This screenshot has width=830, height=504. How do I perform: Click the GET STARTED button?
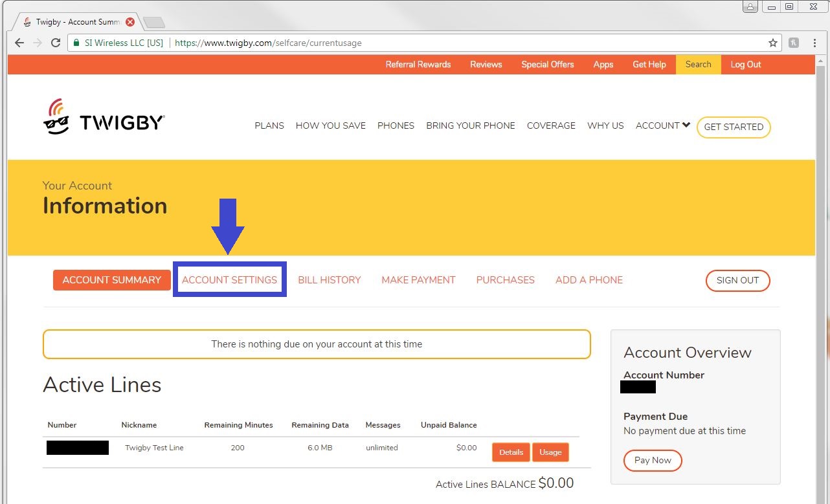coord(734,127)
